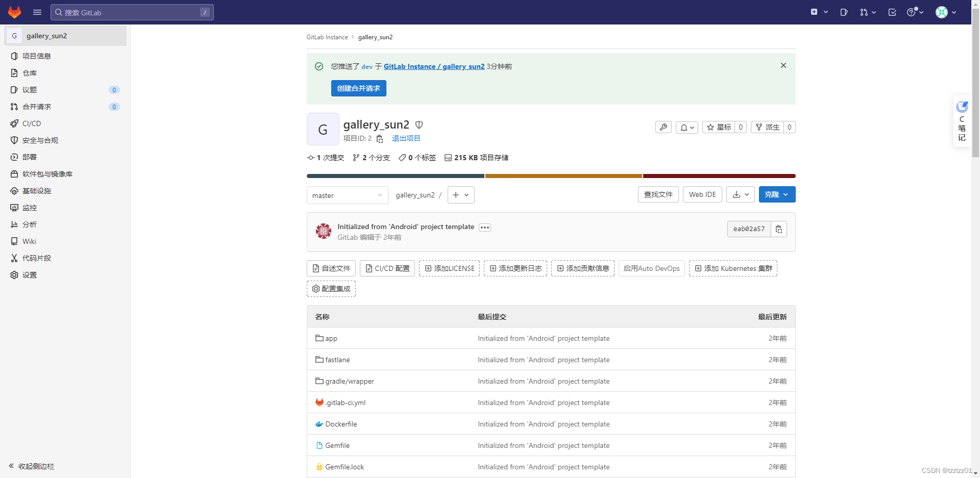980x478 pixels.
Task: Open merge requests dropdown in top bar
Action: (868, 12)
